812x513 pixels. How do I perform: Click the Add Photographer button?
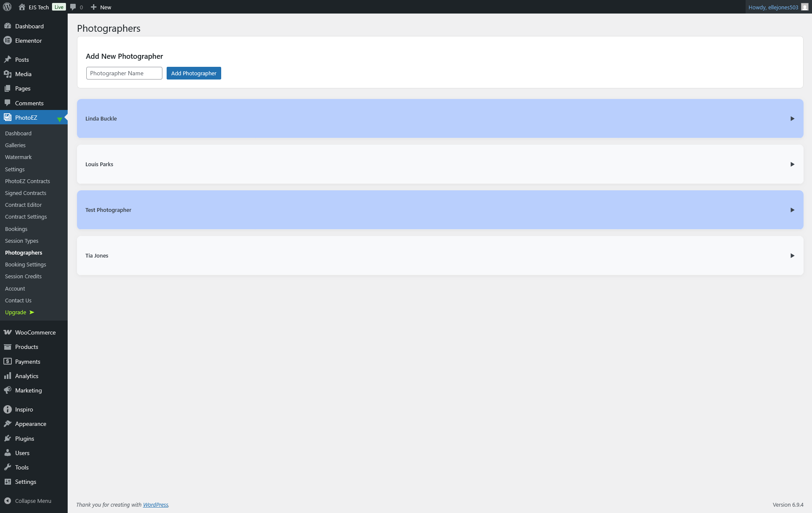pyautogui.click(x=194, y=73)
